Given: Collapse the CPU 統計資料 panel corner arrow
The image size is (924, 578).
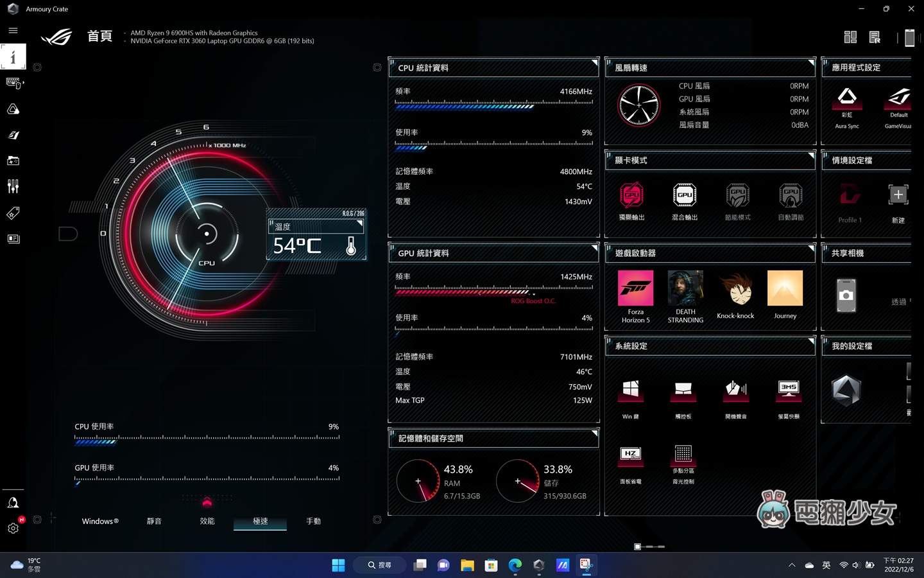Looking at the screenshot, I should pyautogui.click(x=594, y=62).
